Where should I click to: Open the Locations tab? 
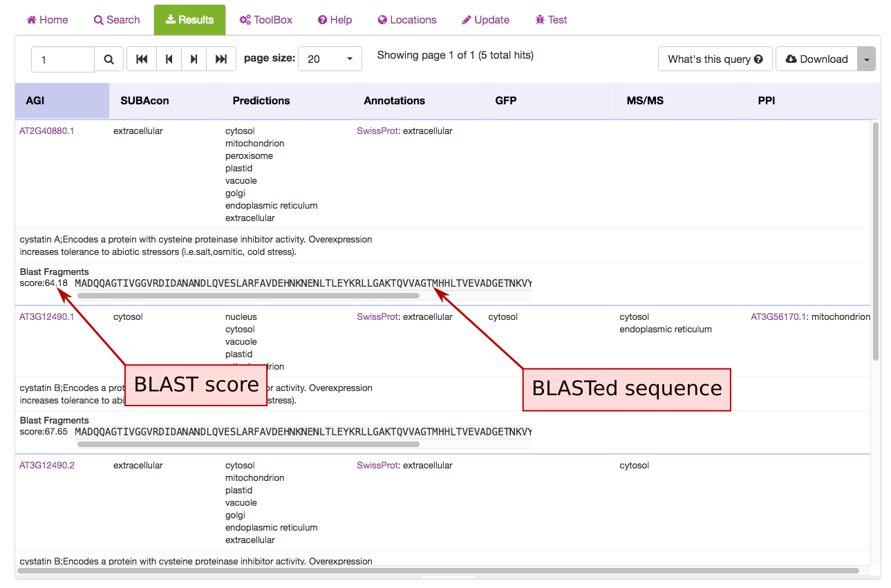click(407, 19)
